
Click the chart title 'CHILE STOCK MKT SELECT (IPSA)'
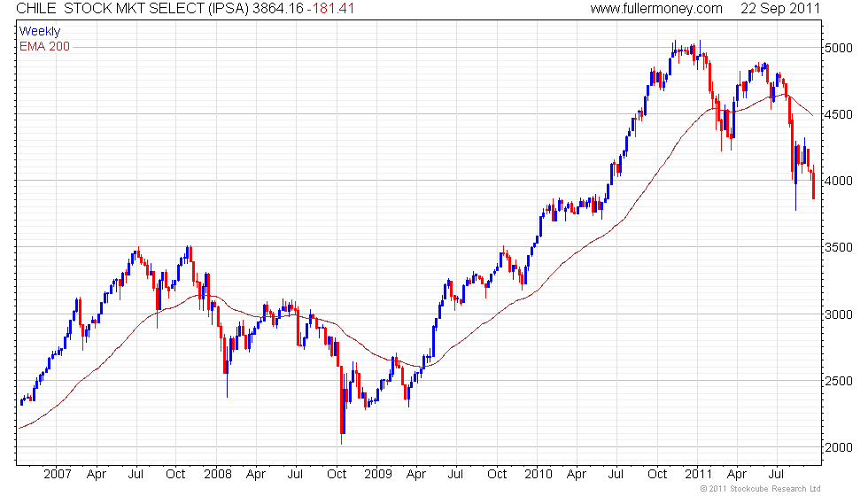tap(133, 9)
